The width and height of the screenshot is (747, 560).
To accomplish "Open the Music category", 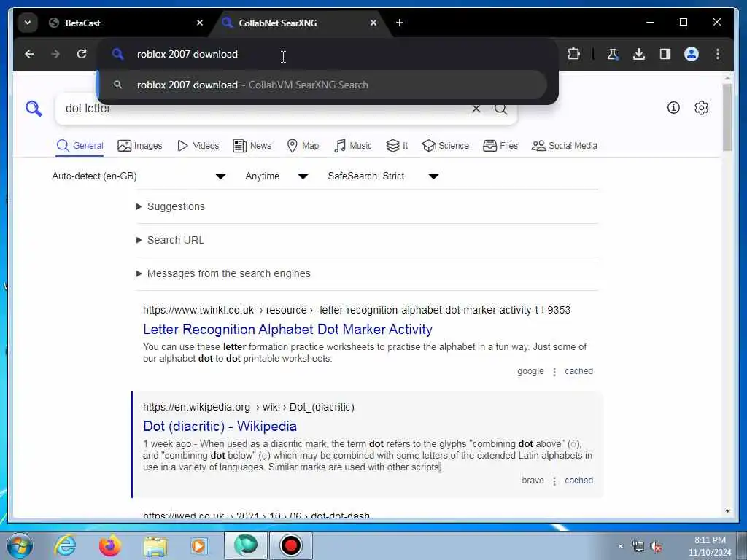I will (353, 146).
